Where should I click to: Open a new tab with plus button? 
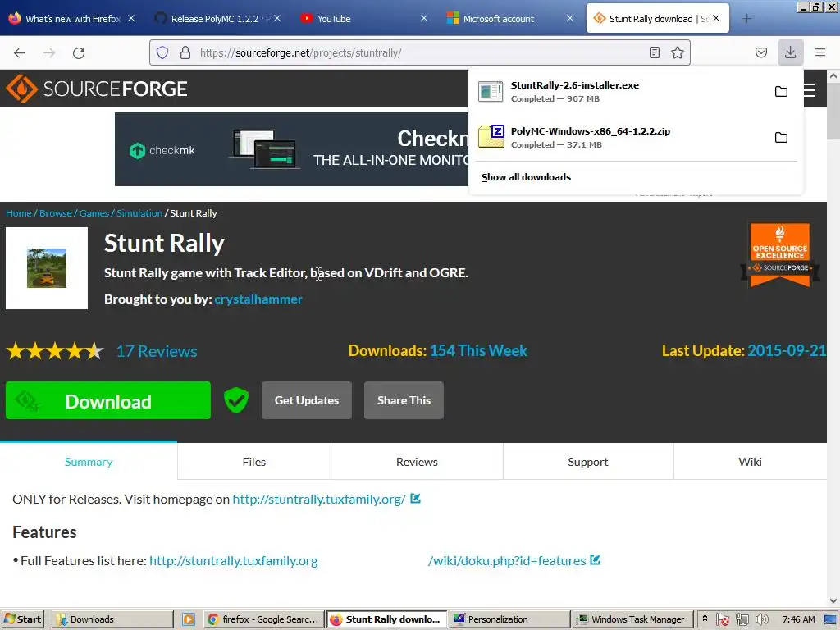click(x=746, y=19)
